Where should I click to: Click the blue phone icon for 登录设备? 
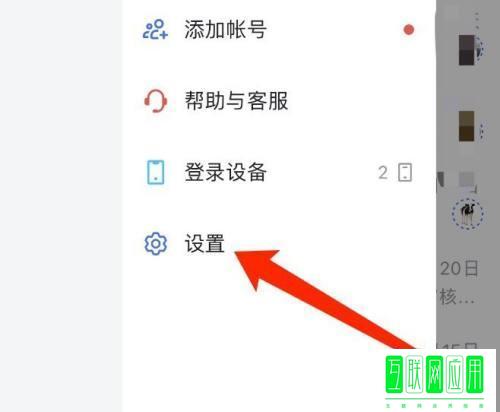click(156, 172)
